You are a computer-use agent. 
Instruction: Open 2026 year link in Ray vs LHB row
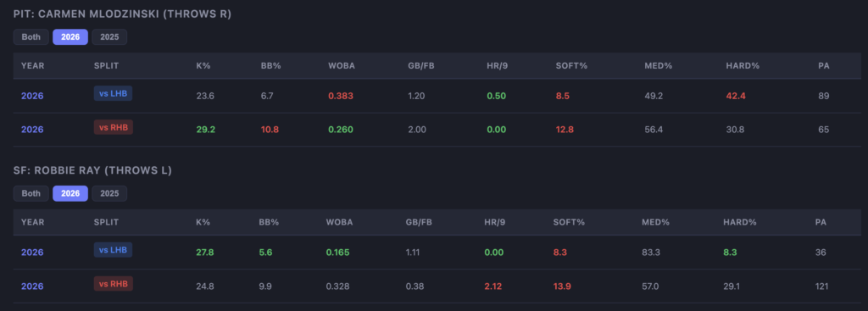[32, 253]
